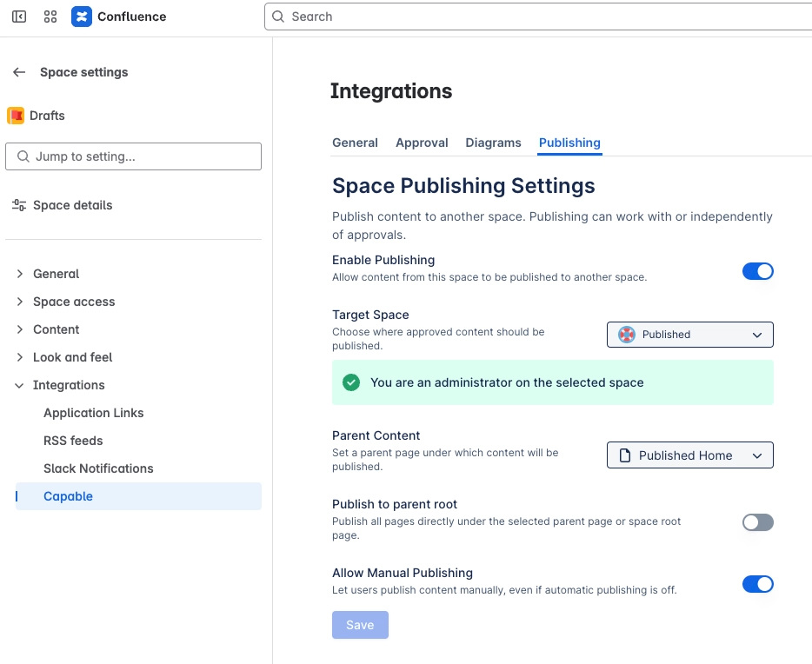Disable Allow Manual Publishing
This screenshot has height=664, width=812.
pyautogui.click(x=757, y=584)
